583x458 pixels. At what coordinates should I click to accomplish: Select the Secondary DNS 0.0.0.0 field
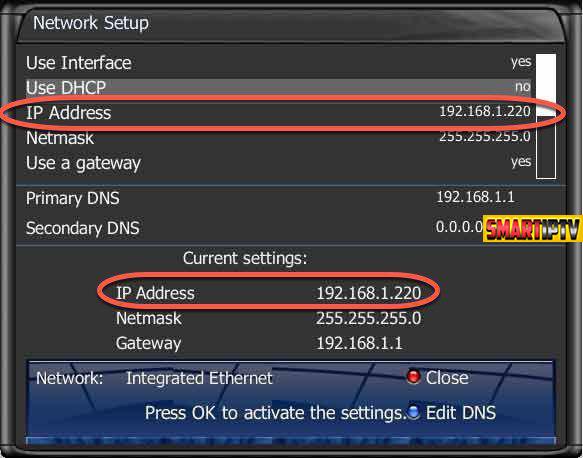254,228
